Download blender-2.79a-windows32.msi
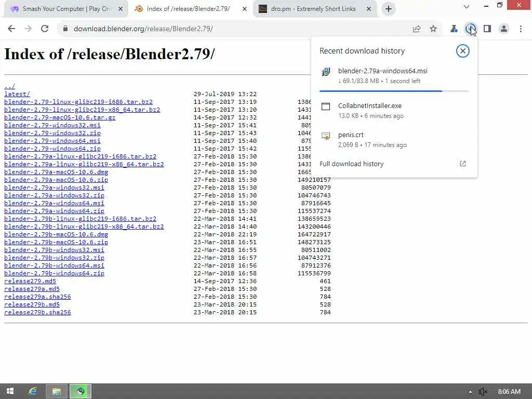Screen dimensions: 532x399 coord(54,188)
